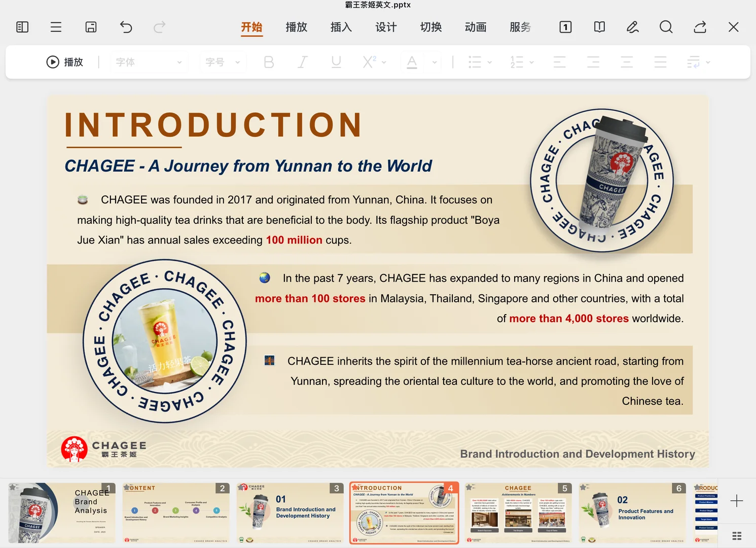Viewport: 756px width, 548px height.
Task: Click the red 'more than 100 stores' text
Action: 310,298
